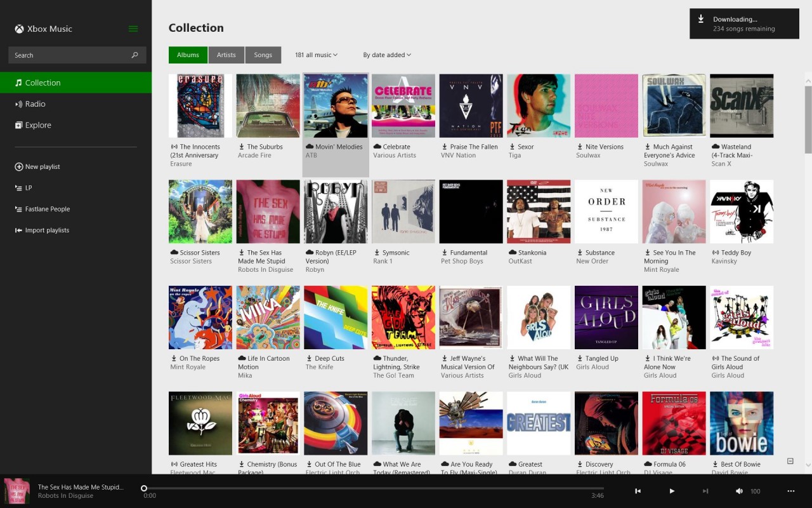
Task: Open the 'By date added' sort dropdown
Action: click(x=386, y=55)
